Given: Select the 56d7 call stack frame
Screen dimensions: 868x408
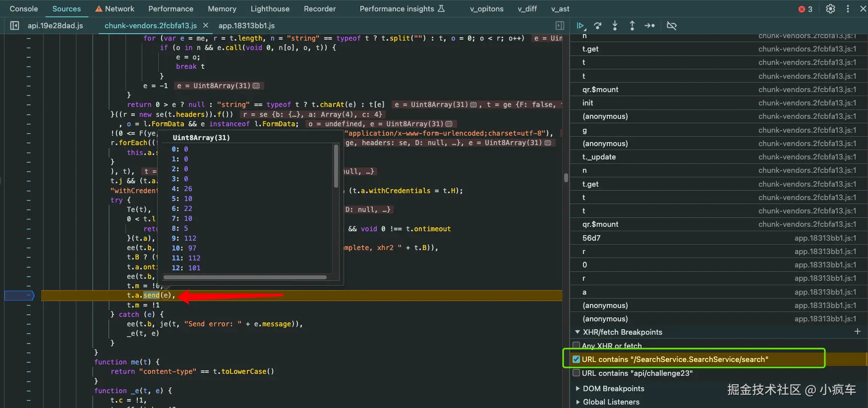Looking at the screenshot, I should pyautogui.click(x=591, y=238).
